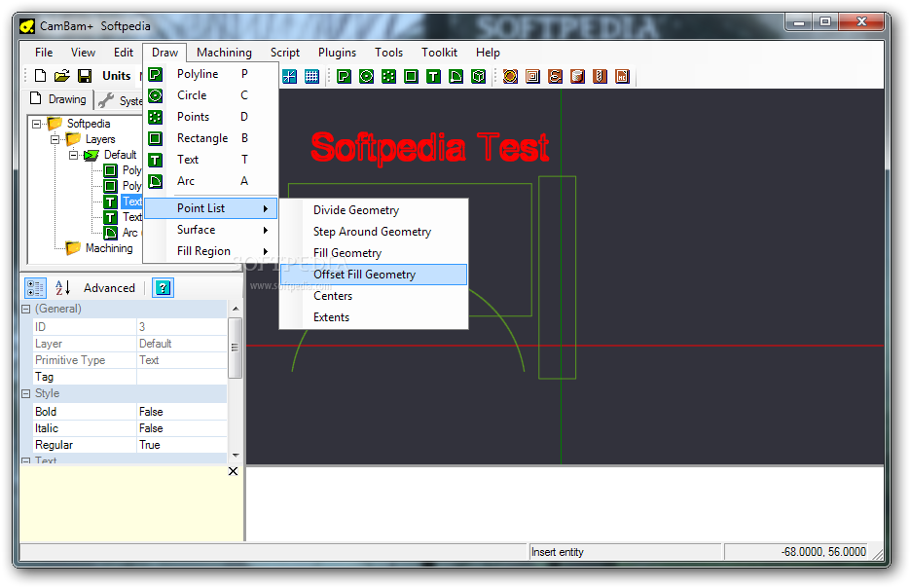Collapse the Style property category
This screenshot has height=588, width=911.
(x=25, y=394)
